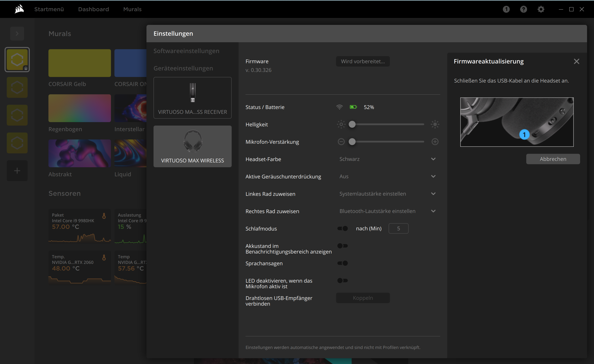Viewport: 594px width, 364px height.
Task: Drag the Helligkeit brightness slider
Action: (352, 124)
